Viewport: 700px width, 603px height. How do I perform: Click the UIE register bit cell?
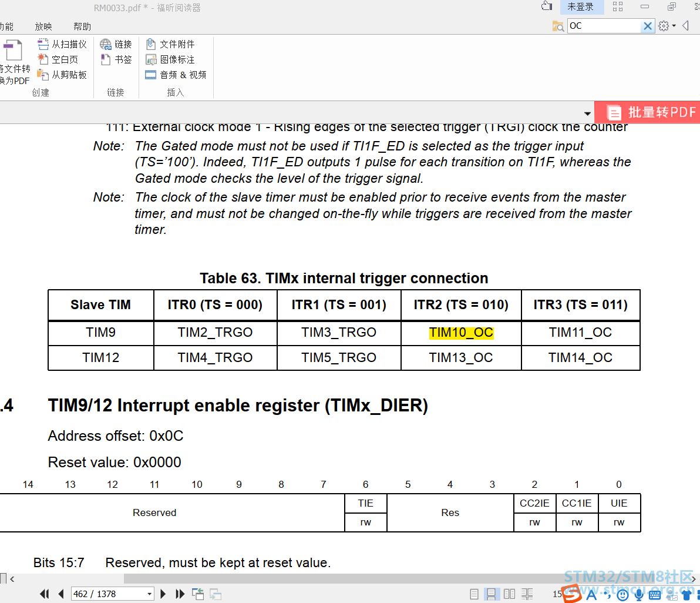coord(619,504)
